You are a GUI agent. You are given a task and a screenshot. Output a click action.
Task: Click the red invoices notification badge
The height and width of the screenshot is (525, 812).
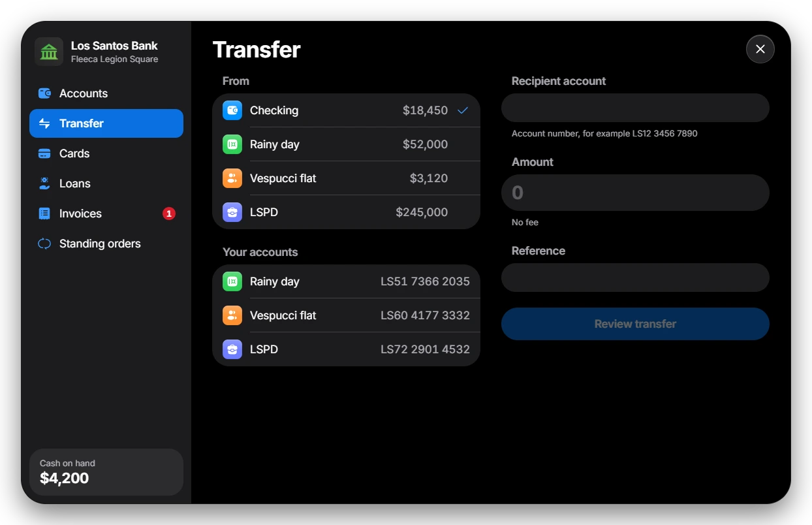[169, 214]
